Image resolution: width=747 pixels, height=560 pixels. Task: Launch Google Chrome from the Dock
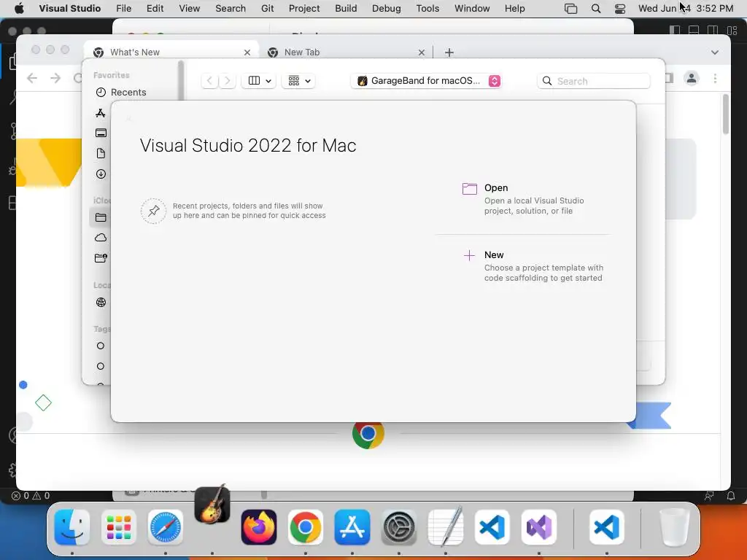(x=306, y=527)
